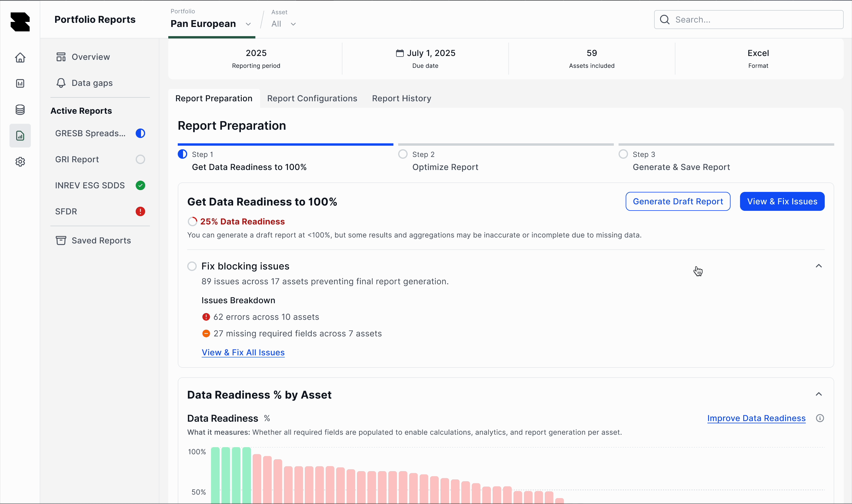This screenshot has height=504, width=852.
Task: Select the Step 3 Generate & Save circle
Action: pos(623,154)
